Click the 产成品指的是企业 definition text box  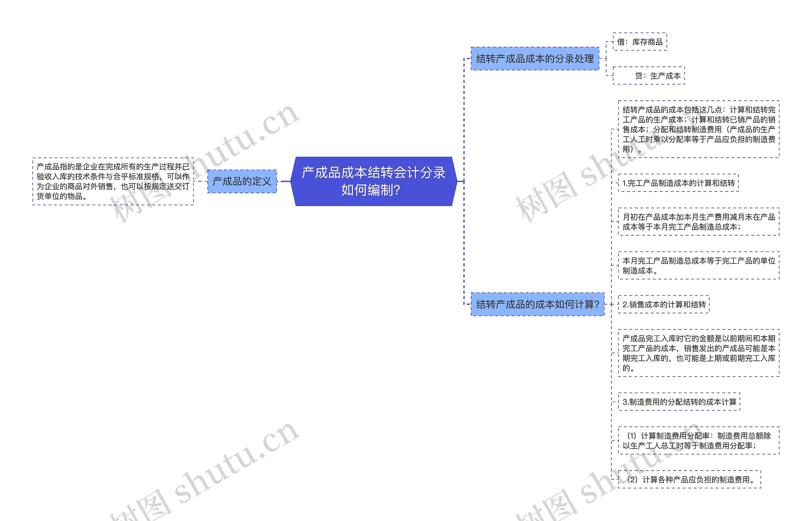point(113,181)
